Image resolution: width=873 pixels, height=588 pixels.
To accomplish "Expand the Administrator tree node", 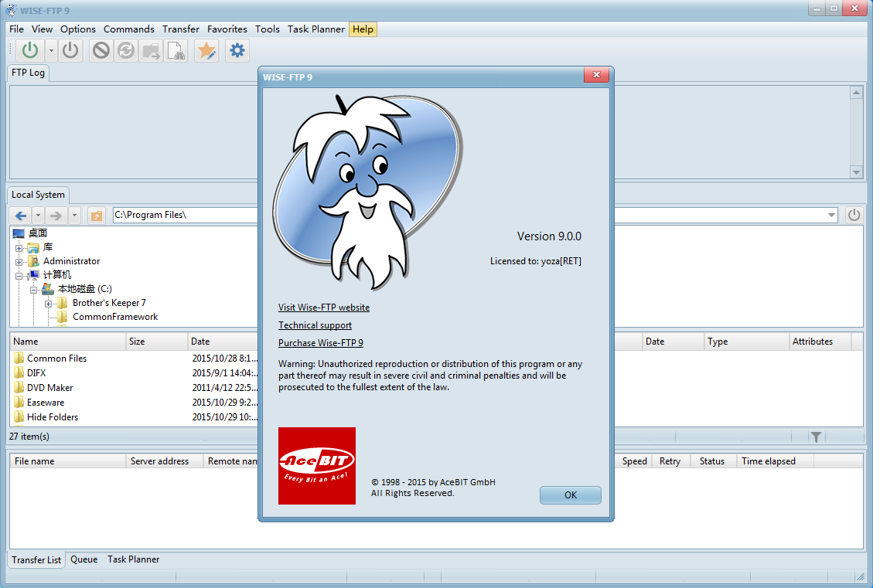I will click(19, 261).
